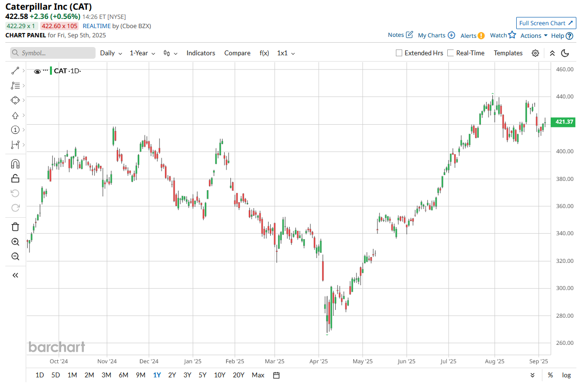Enable Extended Hrs checkbox
Image resolution: width=588 pixels, height=389 pixels.
pyautogui.click(x=399, y=53)
